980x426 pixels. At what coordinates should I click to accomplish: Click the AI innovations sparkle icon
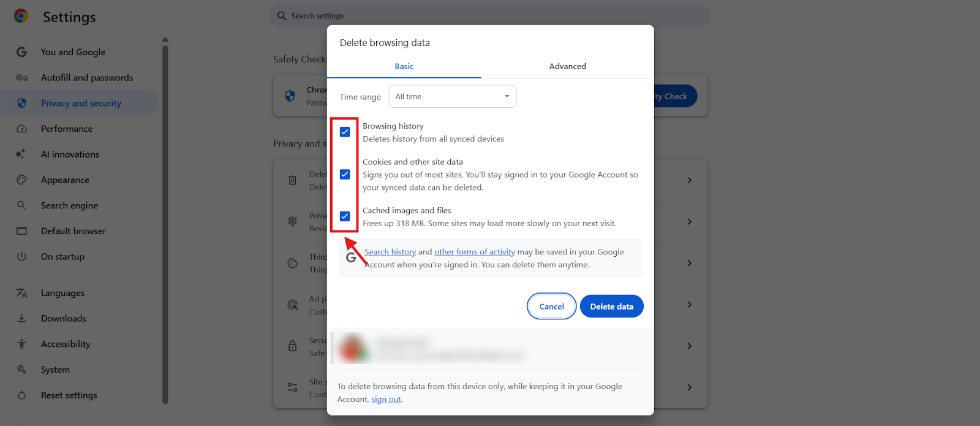[21, 154]
